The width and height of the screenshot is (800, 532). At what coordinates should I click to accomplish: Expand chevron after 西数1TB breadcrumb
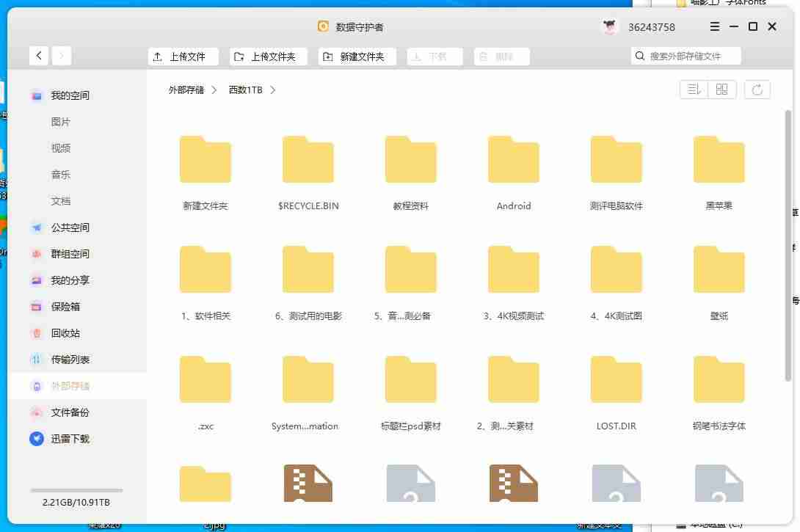[273, 90]
